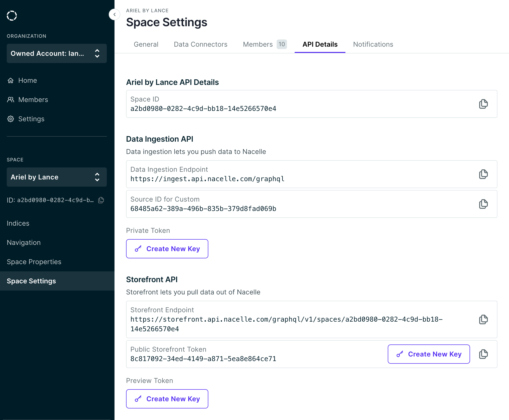The image size is (509, 420).
Task: Copy the space ID in sidebar
Action: pyautogui.click(x=101, y=200)
